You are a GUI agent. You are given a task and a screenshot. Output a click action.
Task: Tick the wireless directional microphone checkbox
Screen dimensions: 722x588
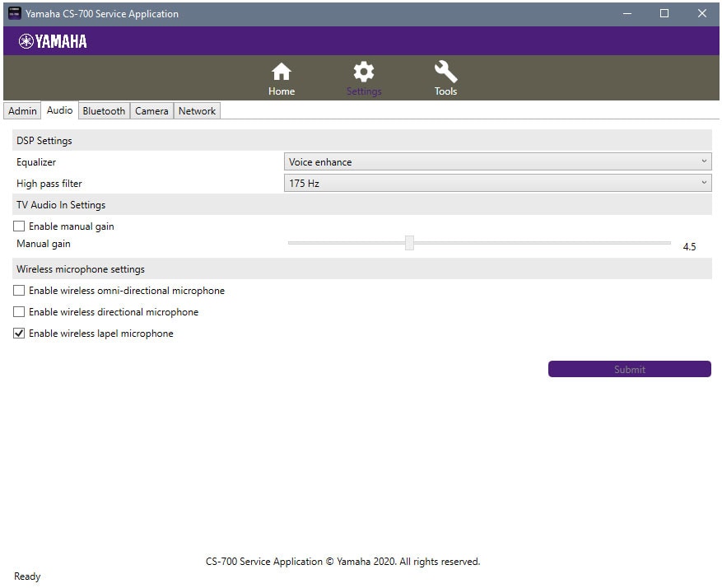[19, 312]
